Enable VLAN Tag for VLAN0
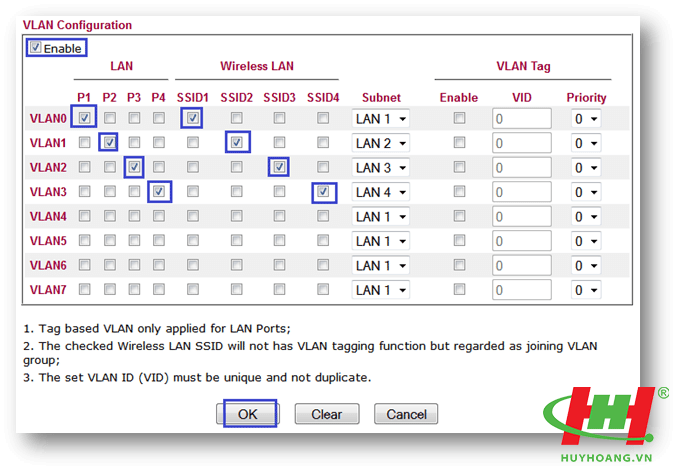Image resolution: width=676 pixels, height=469 pixels. 459,118
